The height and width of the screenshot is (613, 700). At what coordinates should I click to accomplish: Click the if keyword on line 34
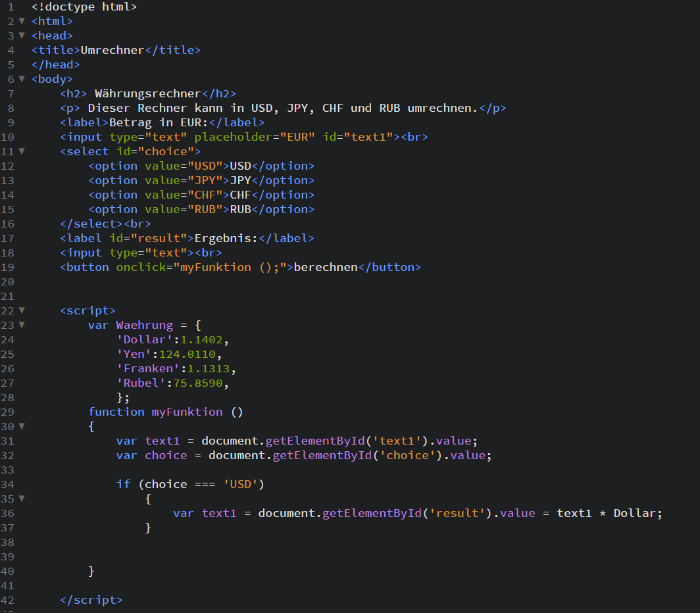[x=123, y=485]
